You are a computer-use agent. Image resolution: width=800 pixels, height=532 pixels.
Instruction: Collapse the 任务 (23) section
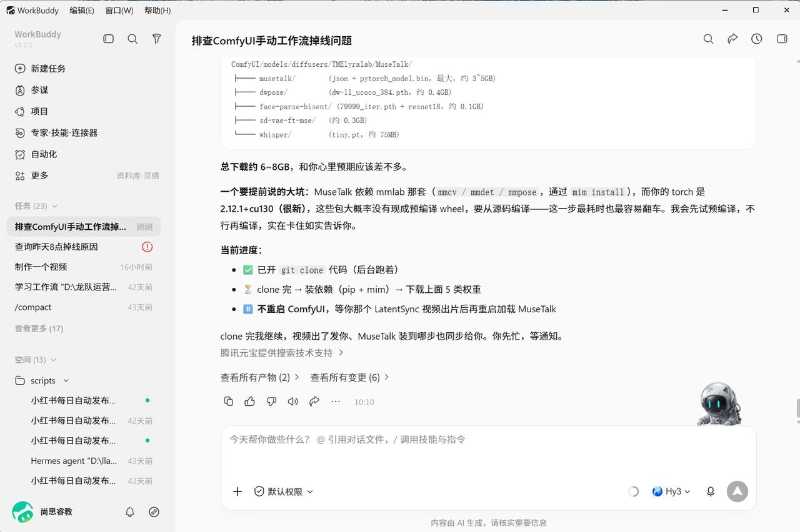click(x=36, y=206)
